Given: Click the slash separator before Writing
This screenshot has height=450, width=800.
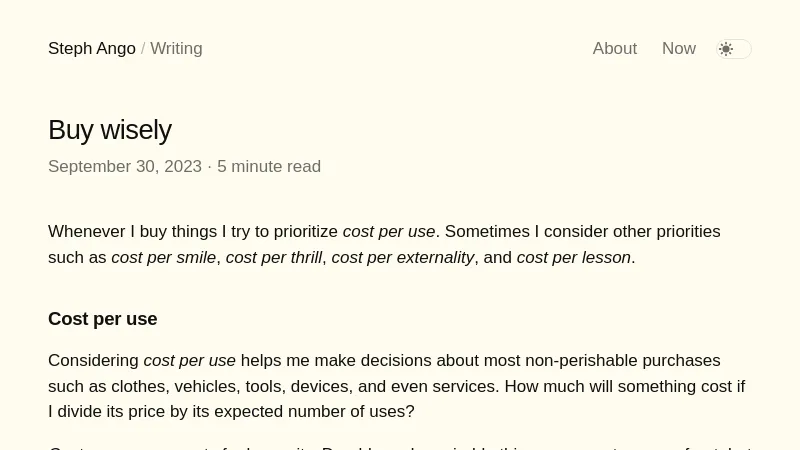Looking at the screenshot, I should point(143,49).
